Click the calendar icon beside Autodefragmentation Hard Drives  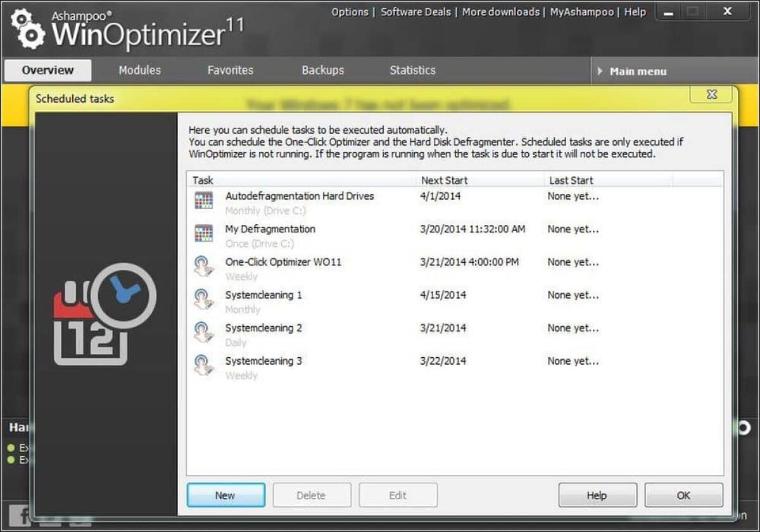205,199
